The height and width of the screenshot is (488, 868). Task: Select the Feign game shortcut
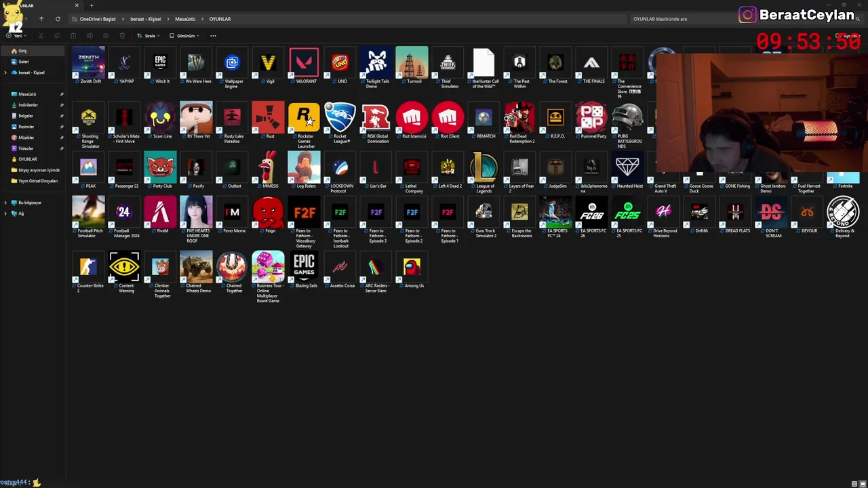point(268,215)
